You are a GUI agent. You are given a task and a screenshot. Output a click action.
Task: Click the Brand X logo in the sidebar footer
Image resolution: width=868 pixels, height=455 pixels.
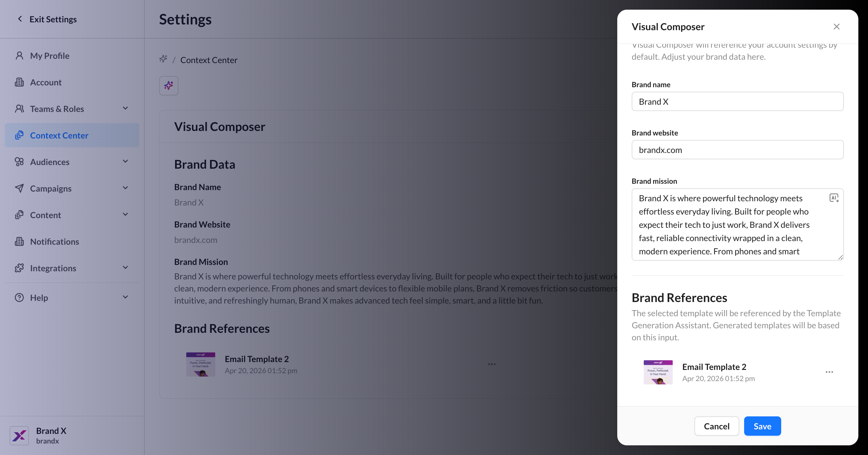point(19,435)
